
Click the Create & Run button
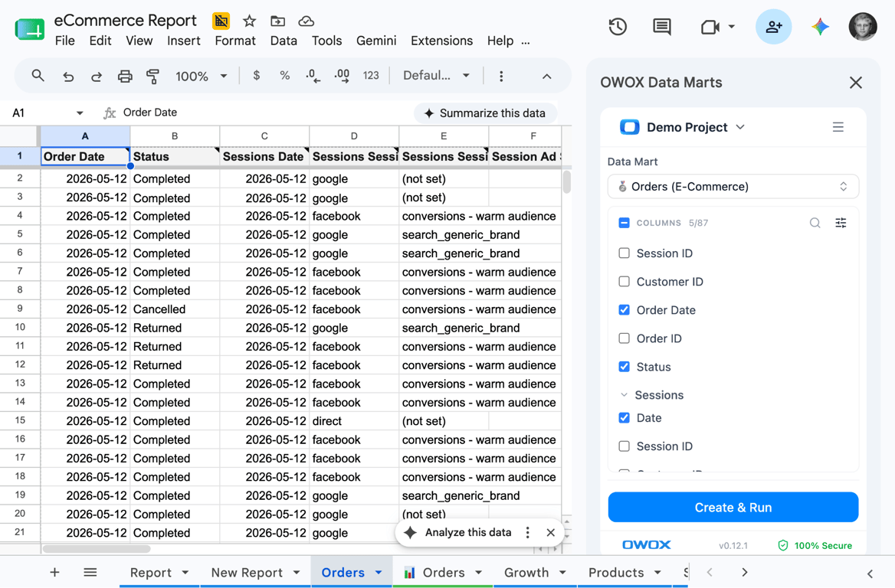tap(733, 507)
